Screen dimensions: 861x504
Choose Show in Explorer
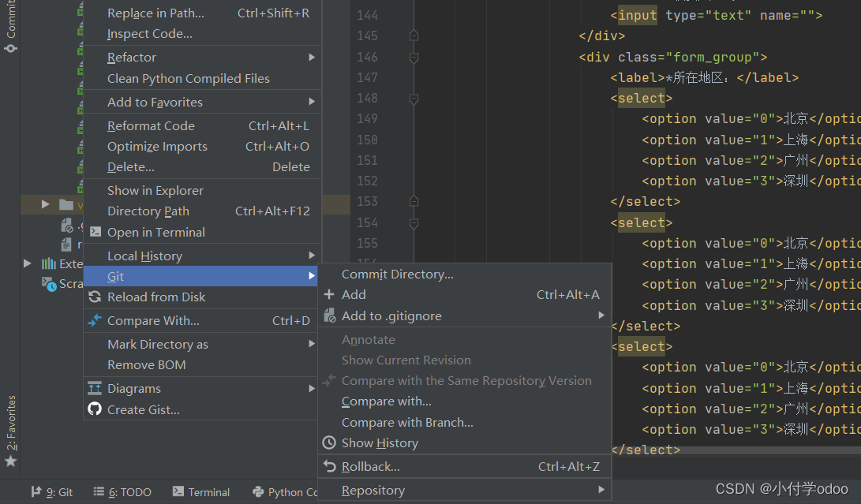click(203, 191)
